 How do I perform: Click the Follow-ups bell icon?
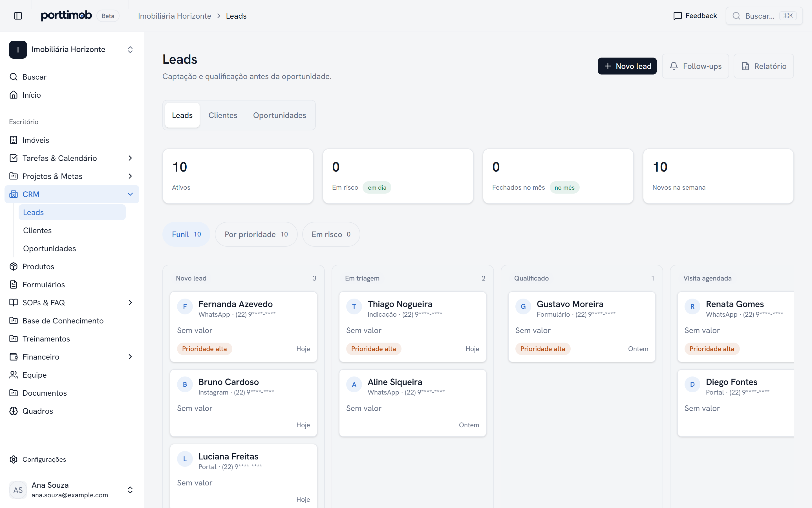coord(674,66)
